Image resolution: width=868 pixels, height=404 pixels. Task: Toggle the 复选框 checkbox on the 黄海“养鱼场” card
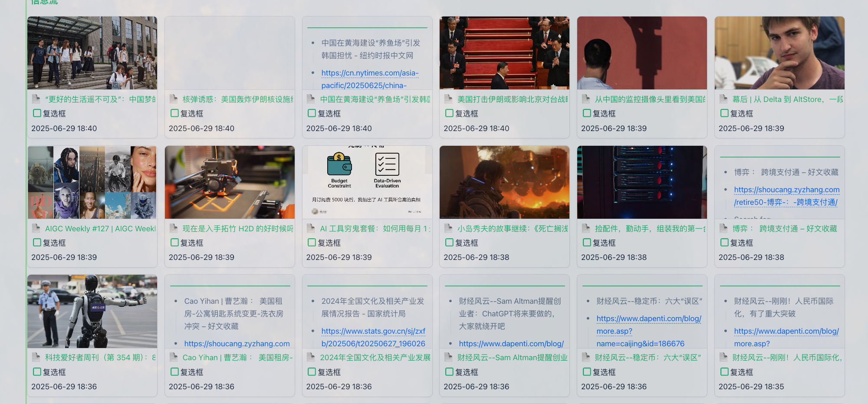click(x=312, y=113)
